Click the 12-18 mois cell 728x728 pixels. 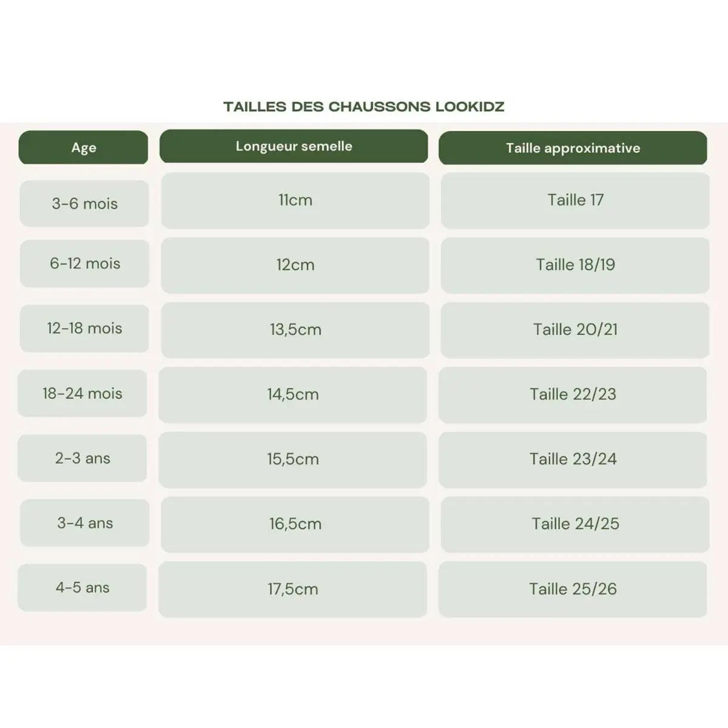click(84, 328)
